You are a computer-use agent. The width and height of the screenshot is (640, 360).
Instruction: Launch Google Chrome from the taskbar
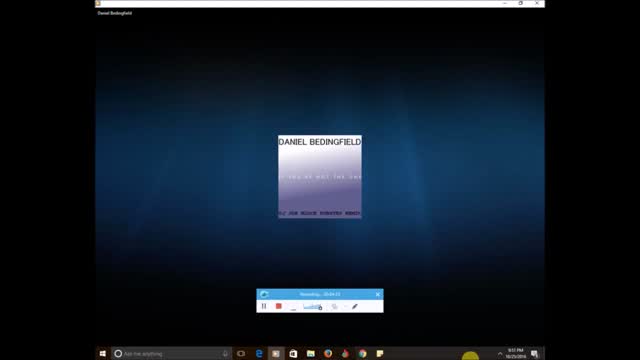point(362,353)
